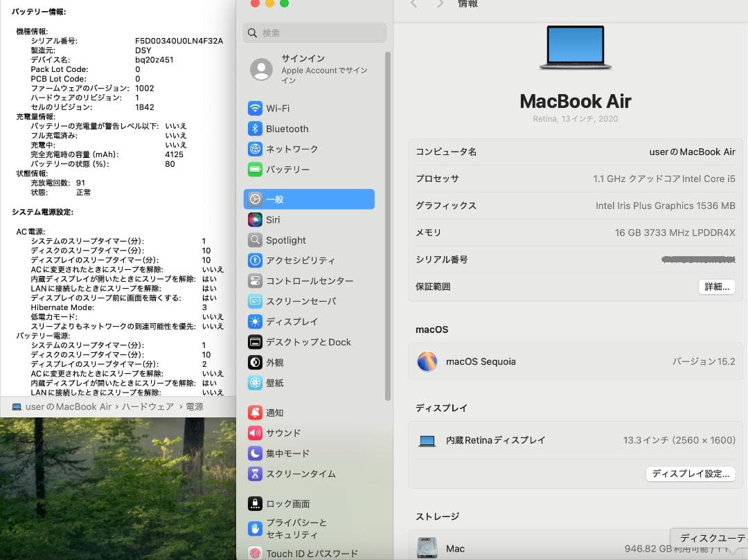Open the バッテリー battery icon
Screen dimensions: 748x560
255,169
